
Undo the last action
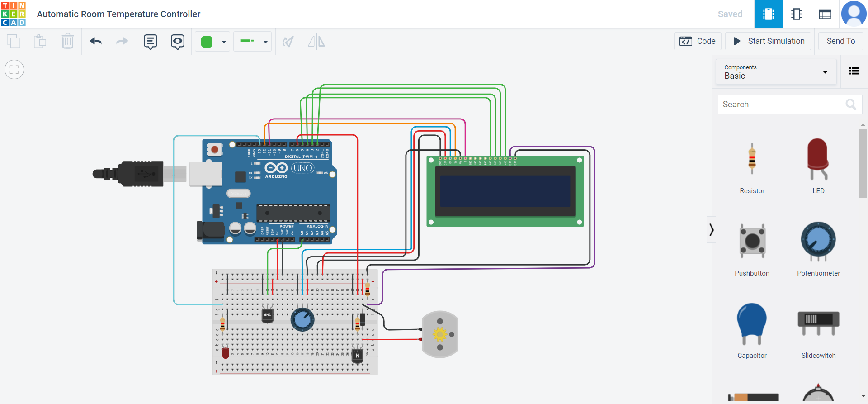point(96,41)
